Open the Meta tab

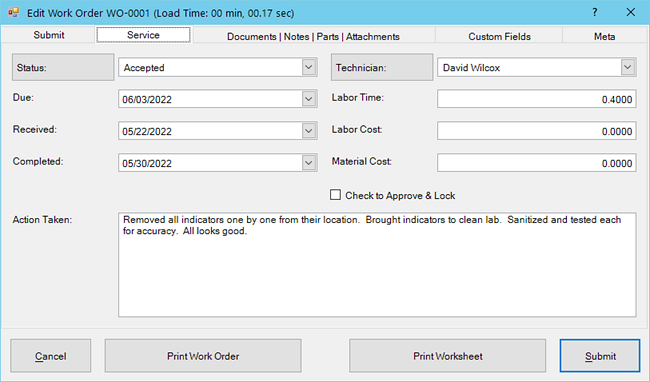pos(604,36)
